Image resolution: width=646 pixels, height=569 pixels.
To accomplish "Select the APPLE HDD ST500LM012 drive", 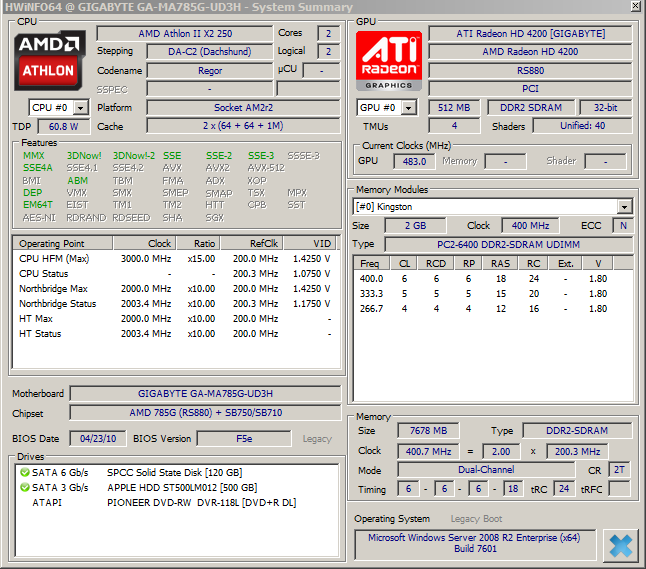I will [176, 488].
